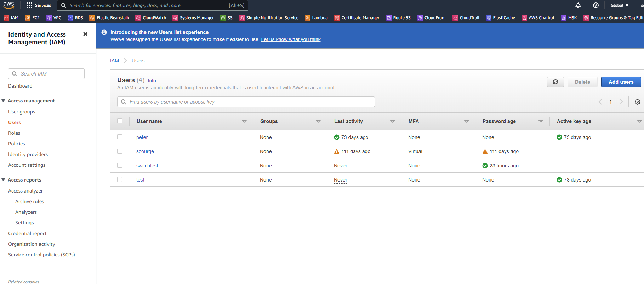This screenshot has width=644, height=284.
Task: Open Roles in sidebar
Action: pos(14,133)
